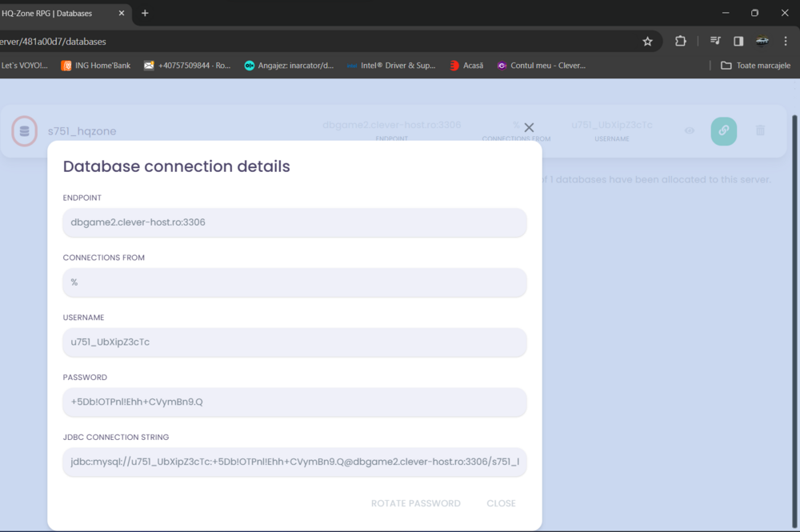Toggle the browser side panel
Image resolution: width=800 pixels, height=532 pixels.
point(738,41)
